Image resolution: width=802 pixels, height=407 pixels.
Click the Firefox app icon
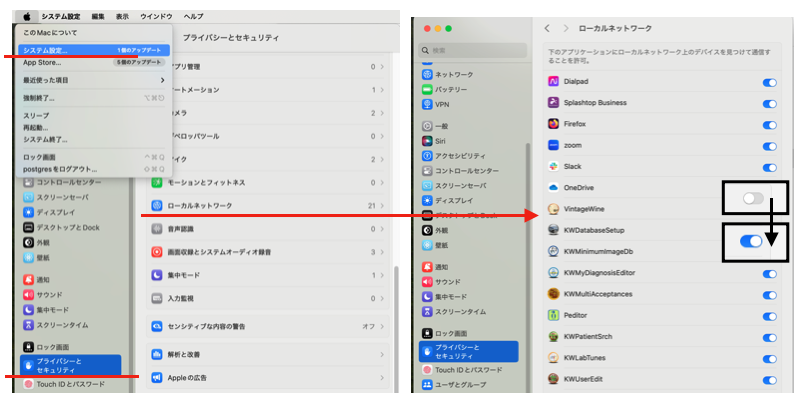(x=553, y=124)
